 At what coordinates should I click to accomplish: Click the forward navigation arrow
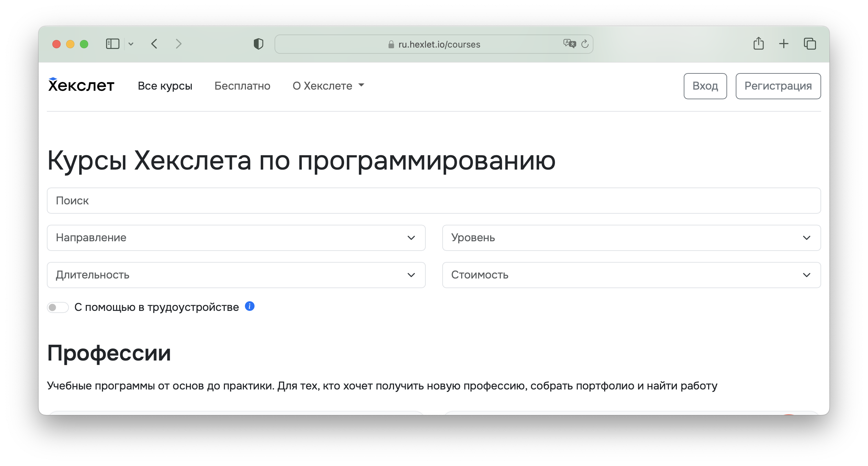tap(178, 44)
